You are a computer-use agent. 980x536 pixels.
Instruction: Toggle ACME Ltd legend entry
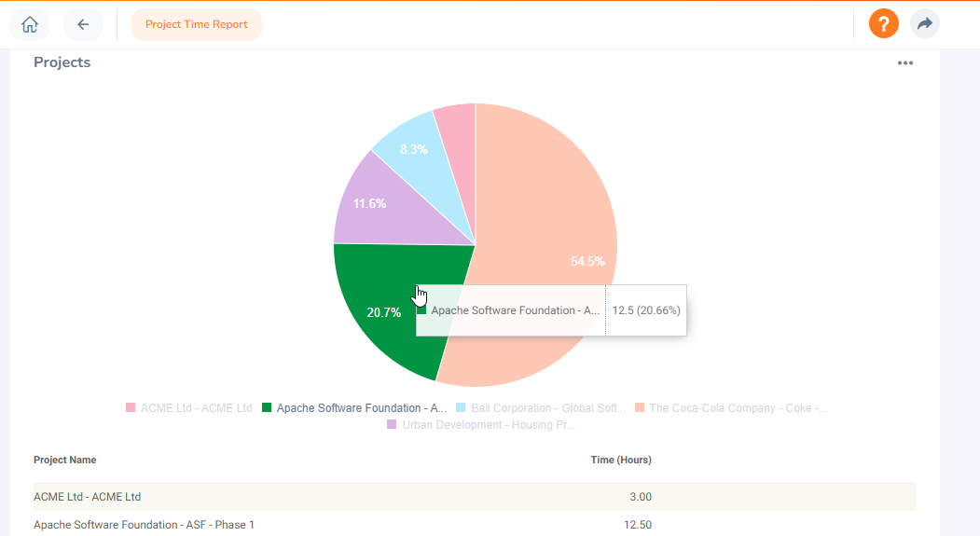(x=188, y=408)
